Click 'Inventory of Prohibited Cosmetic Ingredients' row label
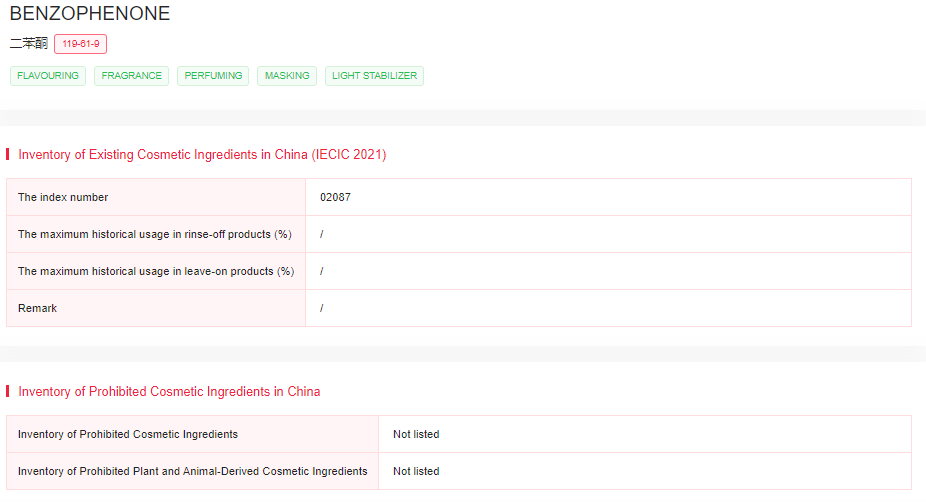Viewport: 926px width, 502px height. tap(128, 434)
